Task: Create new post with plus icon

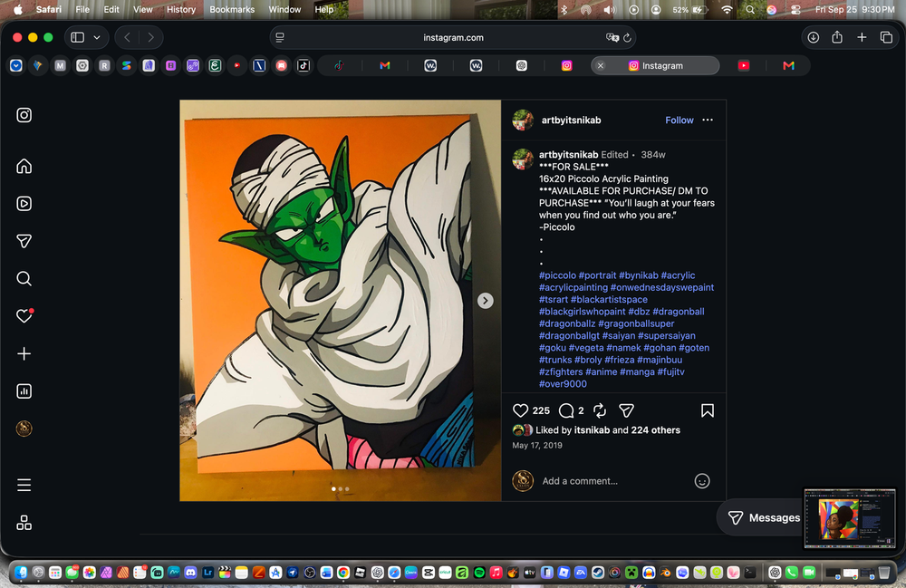Action: coord(24,353)
